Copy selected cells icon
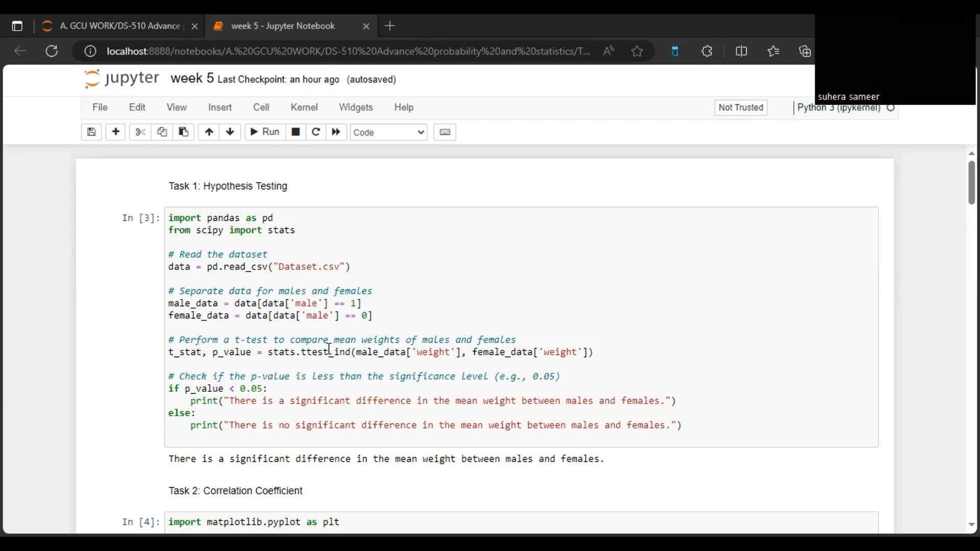This screenshot has height=551, width=980. tap(162, 132)
